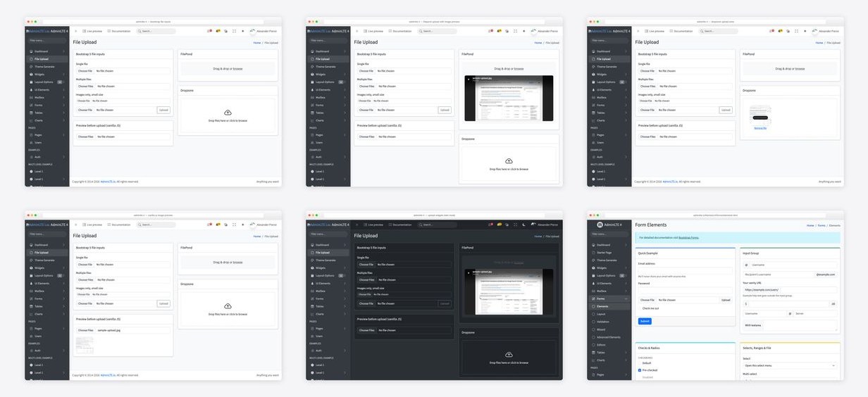Open the 'Open this select menu' dropdown

[x=790, y=365]
